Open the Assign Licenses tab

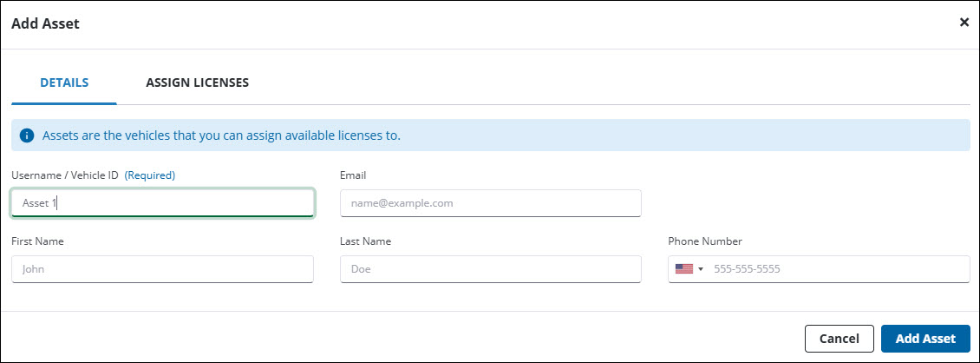(x=197, y=82)
